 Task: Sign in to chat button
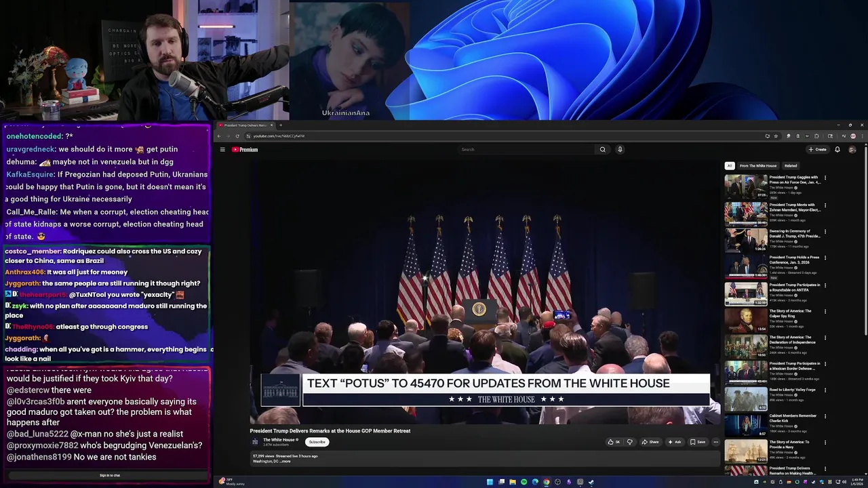pyautogui.click(x=110, y=476)
